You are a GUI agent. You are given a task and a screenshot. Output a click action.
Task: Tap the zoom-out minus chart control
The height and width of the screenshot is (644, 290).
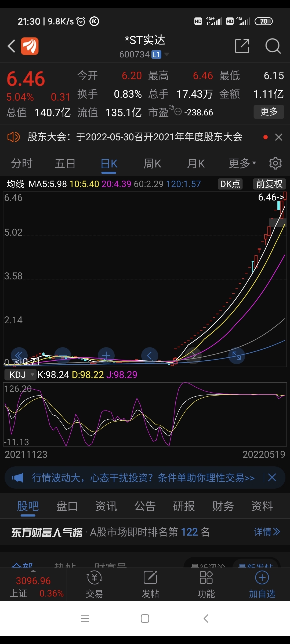[x=63, y=356]
